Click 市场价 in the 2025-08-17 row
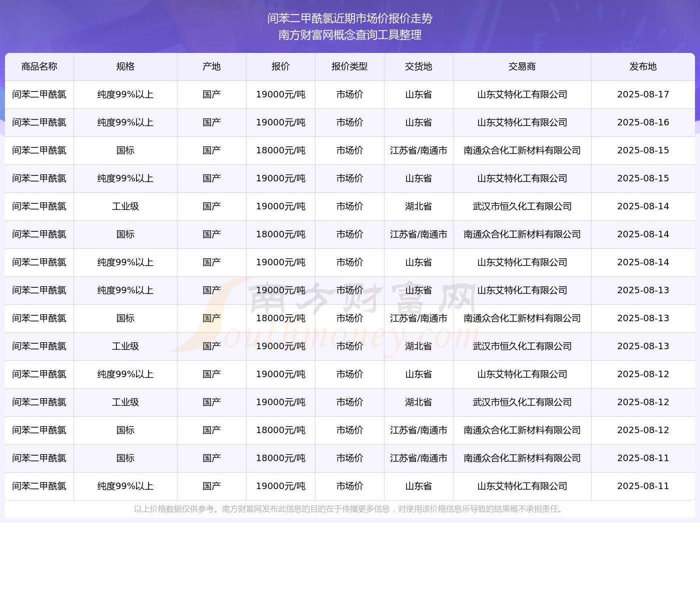Viewport: 700px width, 602px height. coord(350,94)
